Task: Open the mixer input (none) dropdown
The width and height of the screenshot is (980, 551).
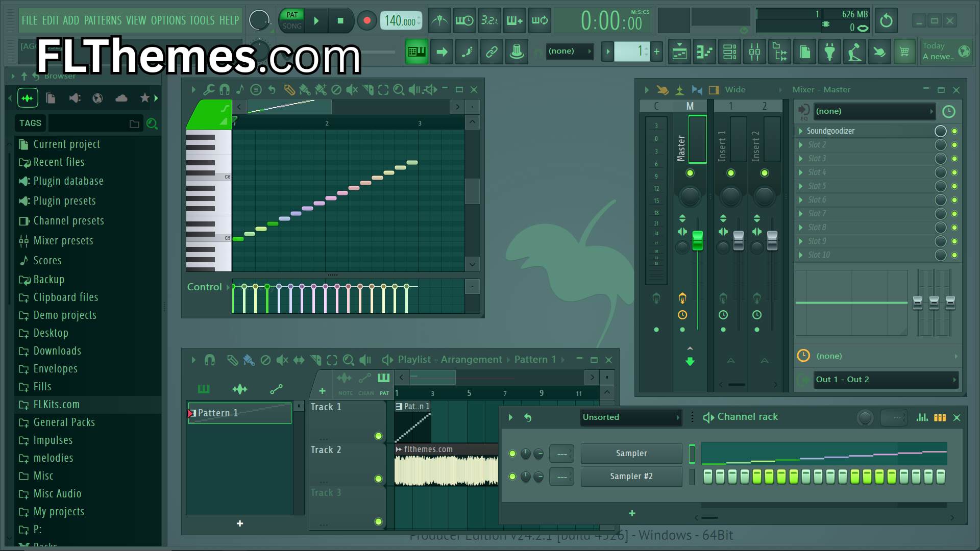Action: click(x=874, y=111)
